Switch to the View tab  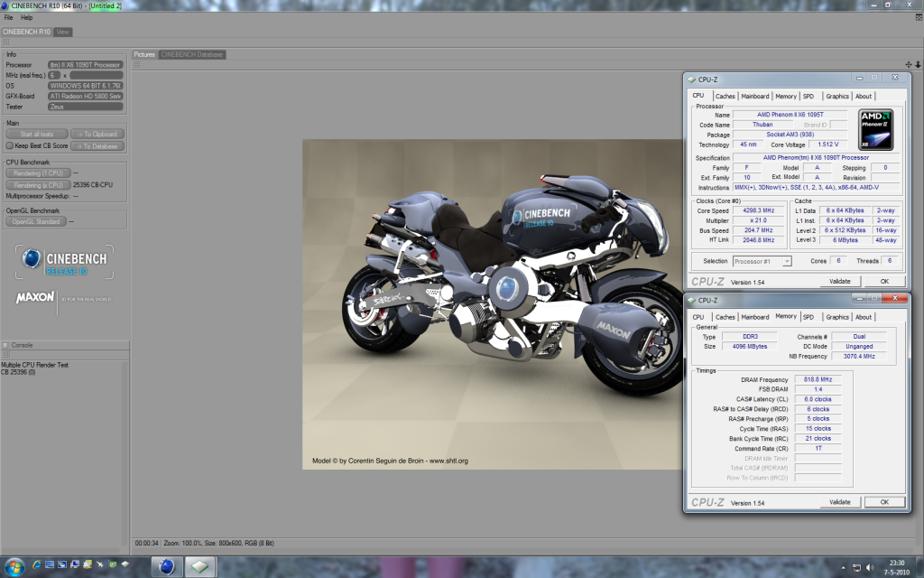pos(63,32)
